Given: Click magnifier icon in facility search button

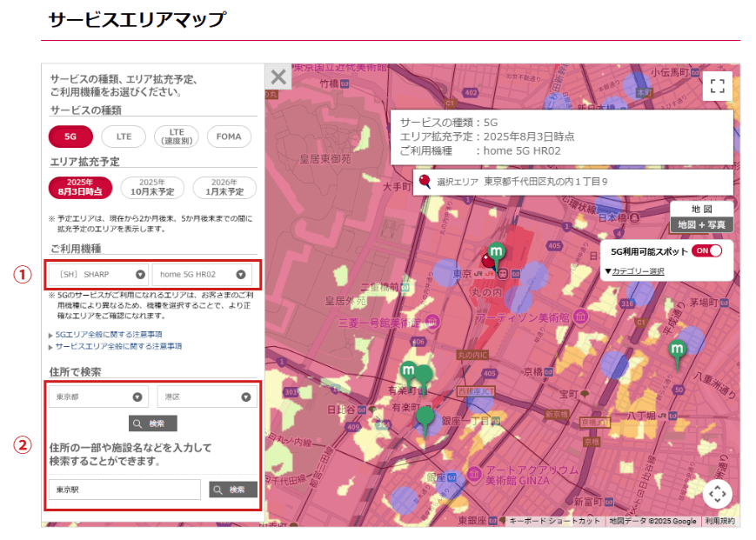Looking at the screenshot, I should point(218,490).
